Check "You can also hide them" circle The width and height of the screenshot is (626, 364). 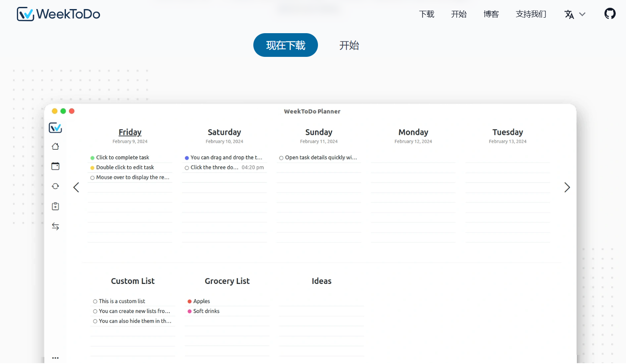[95, 321]
